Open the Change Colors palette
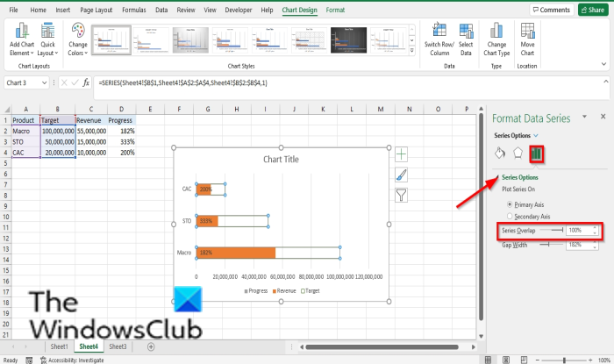 (x=77, y=39)
